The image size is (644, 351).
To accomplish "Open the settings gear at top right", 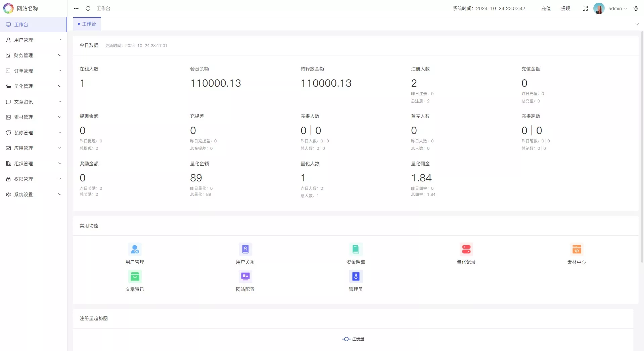I will click(636, 8).
